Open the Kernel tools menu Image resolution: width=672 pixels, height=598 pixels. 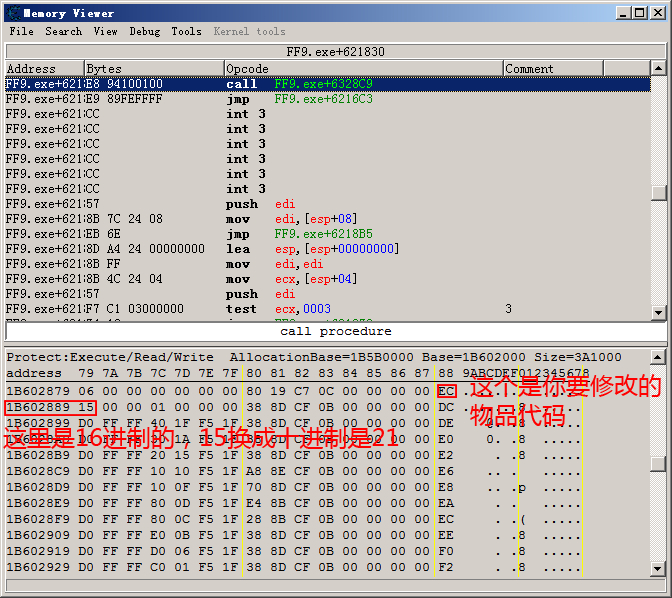click(x=249, y=31)
